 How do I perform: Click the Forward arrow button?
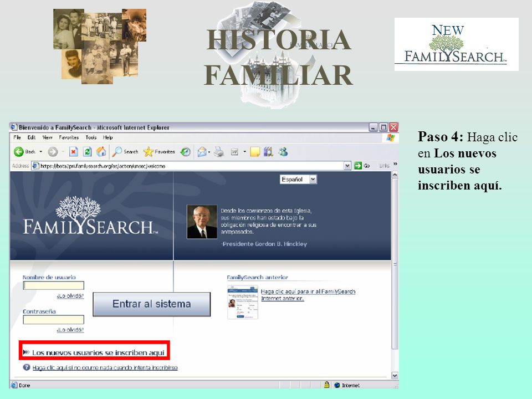(x=53, y=152)
